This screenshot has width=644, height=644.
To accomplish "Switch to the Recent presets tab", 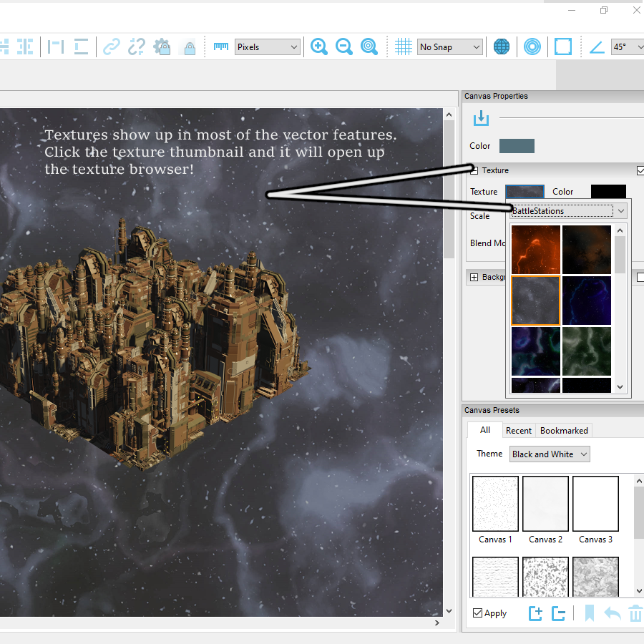I will [x=518, y=431].
